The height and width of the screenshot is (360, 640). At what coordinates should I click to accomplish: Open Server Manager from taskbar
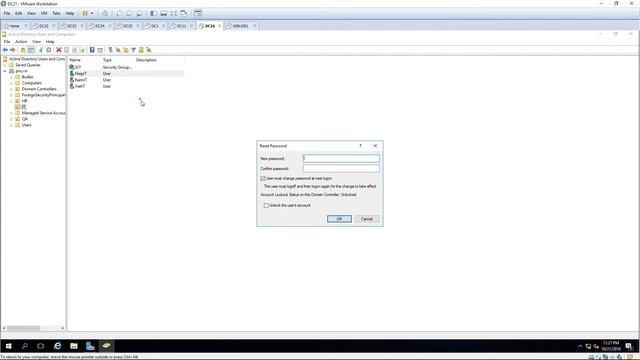tap(90, 346)
